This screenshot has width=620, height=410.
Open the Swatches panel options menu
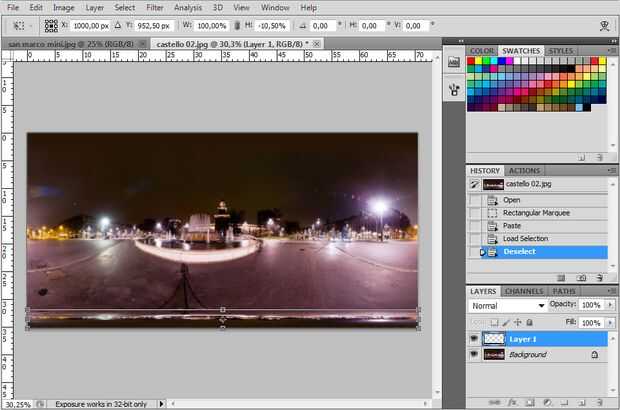coord(612,51)
